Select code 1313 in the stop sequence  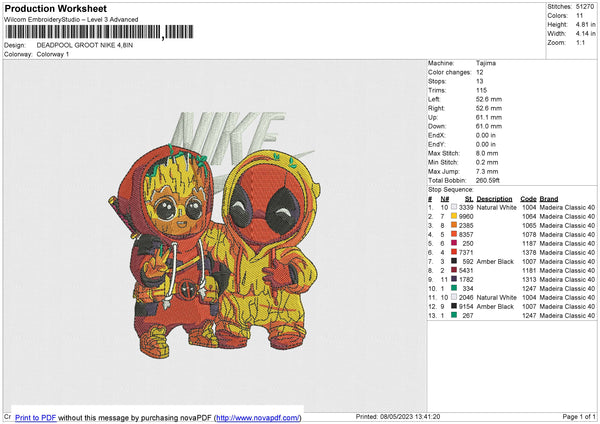coord(529,279)
